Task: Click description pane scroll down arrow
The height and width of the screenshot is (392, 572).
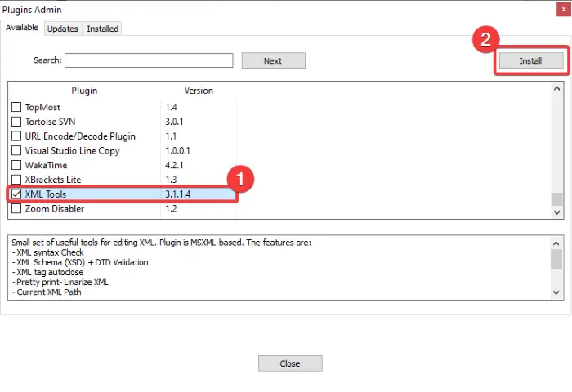Action: coord(556,292)
